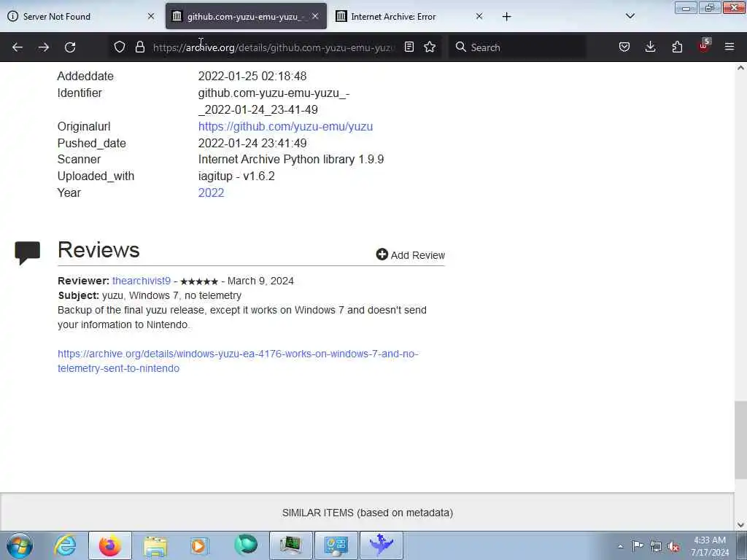Launch Internet Explorer from the taskbar
This screenshot has height=560, width=747.
(65, 545)
